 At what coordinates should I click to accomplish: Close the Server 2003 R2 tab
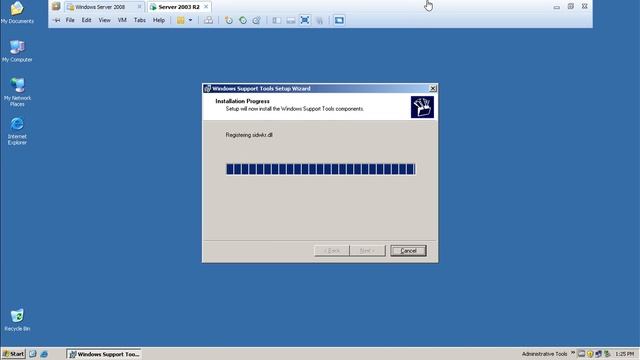point(206,7)
